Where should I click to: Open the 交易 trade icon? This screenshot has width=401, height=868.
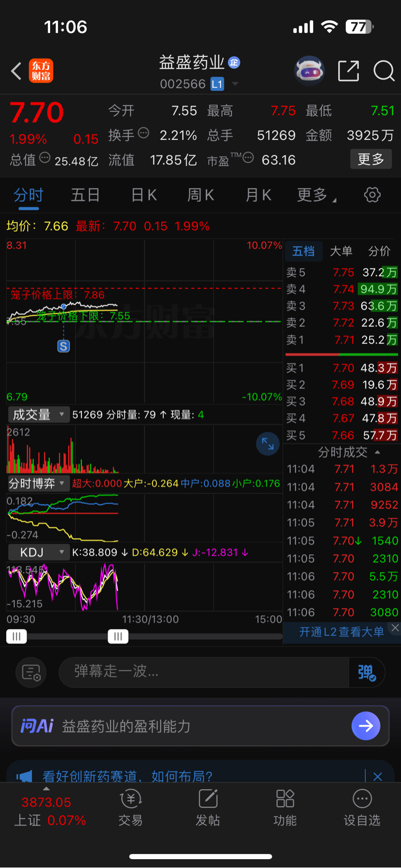pos(131,807)
